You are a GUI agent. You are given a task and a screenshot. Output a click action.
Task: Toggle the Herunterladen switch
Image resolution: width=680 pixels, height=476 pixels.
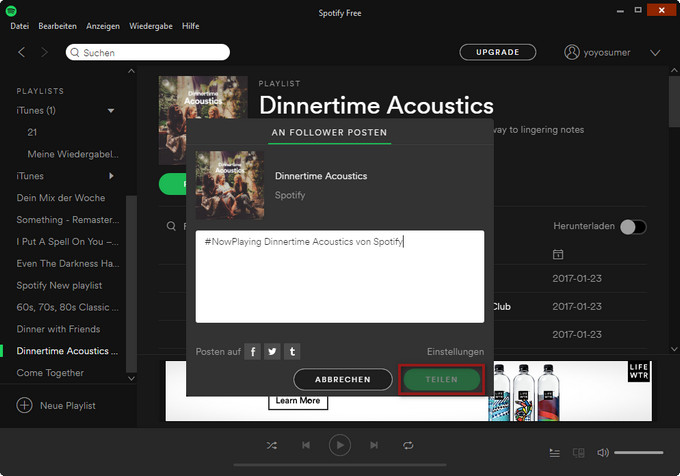[x=633, y=227]
